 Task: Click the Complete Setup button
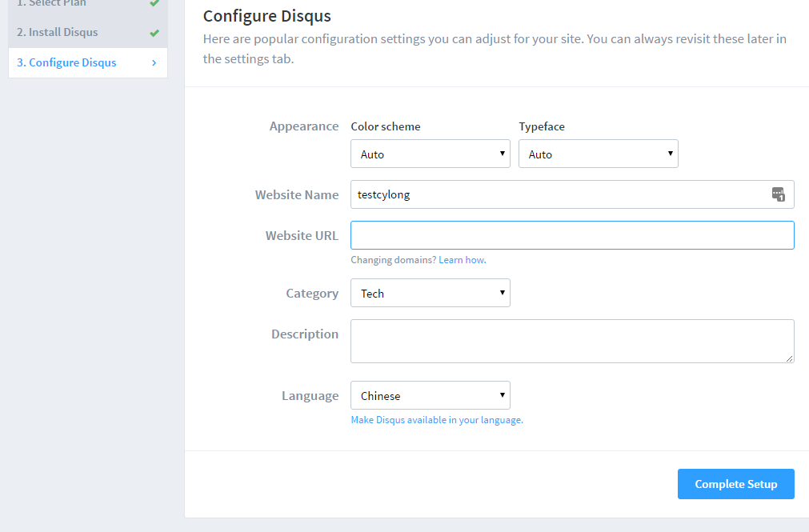coord(735,484)
